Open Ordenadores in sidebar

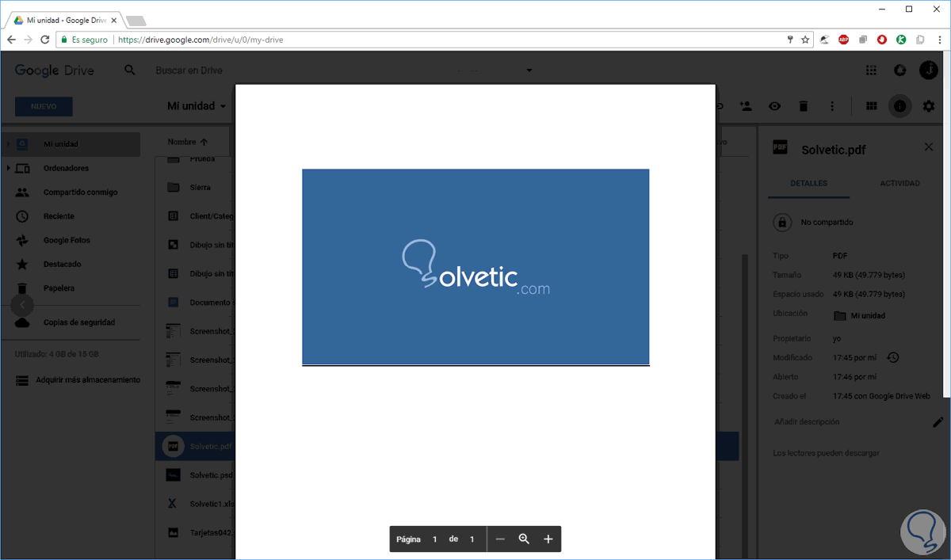click(66, 168)
